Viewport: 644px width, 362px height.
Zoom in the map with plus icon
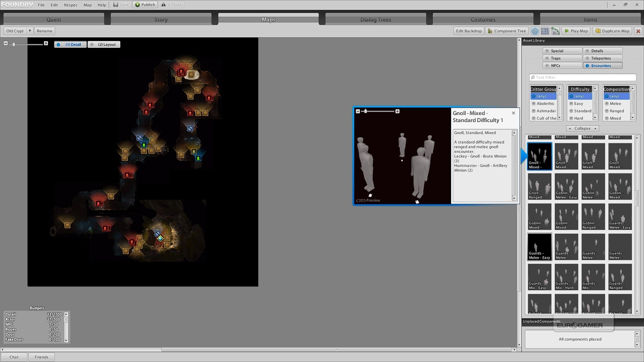pyautogui.click(x=46, y=43)
